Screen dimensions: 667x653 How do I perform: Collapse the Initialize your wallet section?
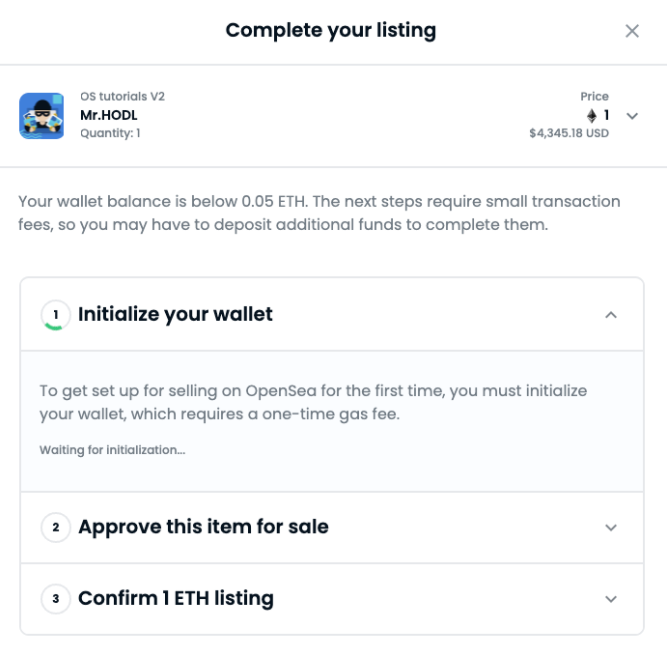click(611, 314)
